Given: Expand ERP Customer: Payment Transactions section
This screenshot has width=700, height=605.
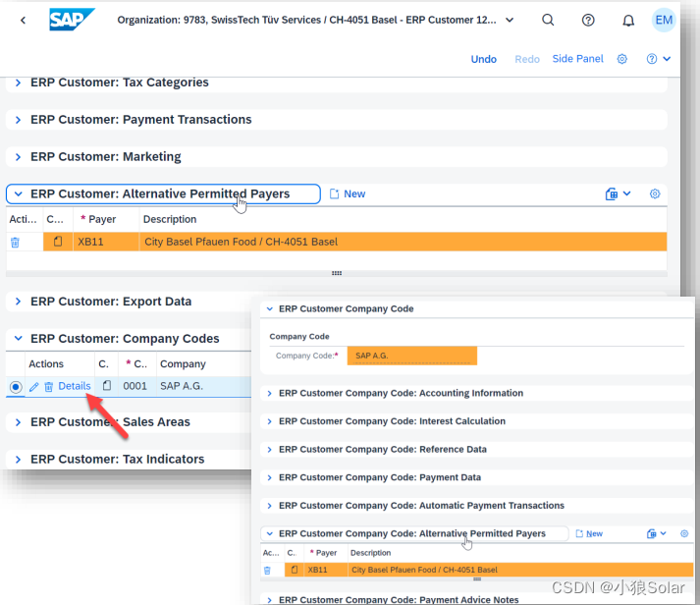Looking at the screenshot, I should coord(18,120).
